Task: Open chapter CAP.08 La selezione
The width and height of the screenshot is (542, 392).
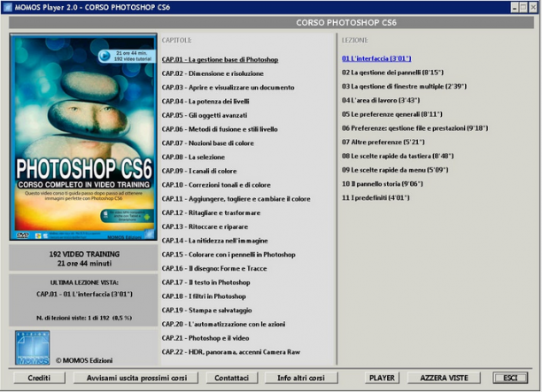Action: [x=193, y=158]
